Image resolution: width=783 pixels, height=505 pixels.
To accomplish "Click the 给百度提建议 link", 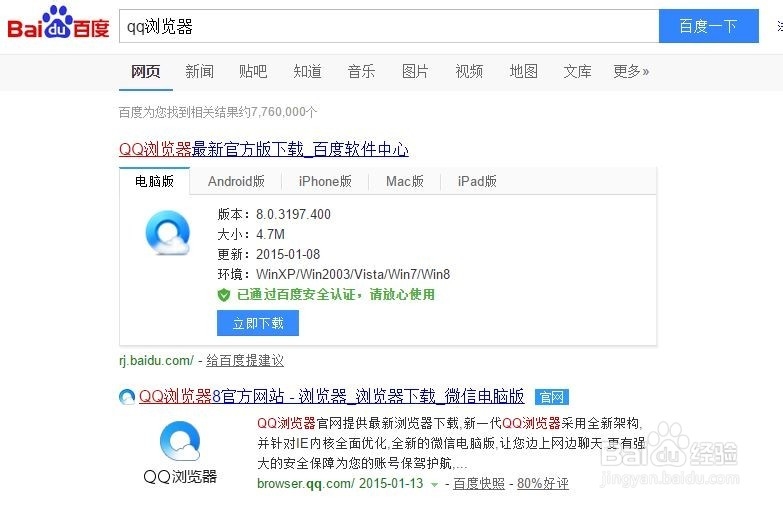I will coord(245,360).
